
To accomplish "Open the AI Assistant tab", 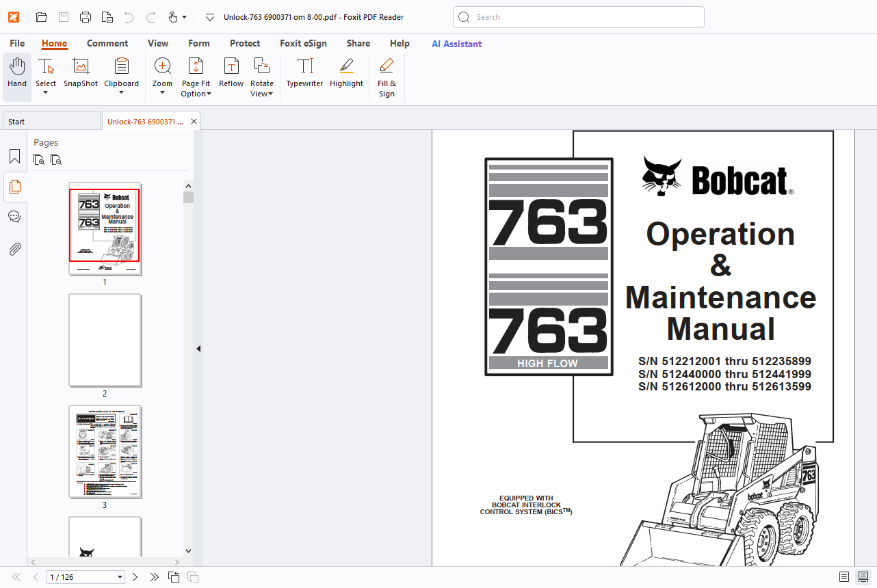I will (456, 43).
